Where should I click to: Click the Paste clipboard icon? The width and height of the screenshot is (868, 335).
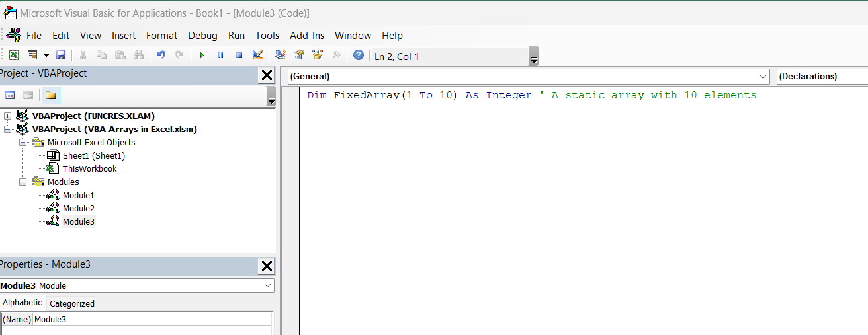tap(120, 56)
